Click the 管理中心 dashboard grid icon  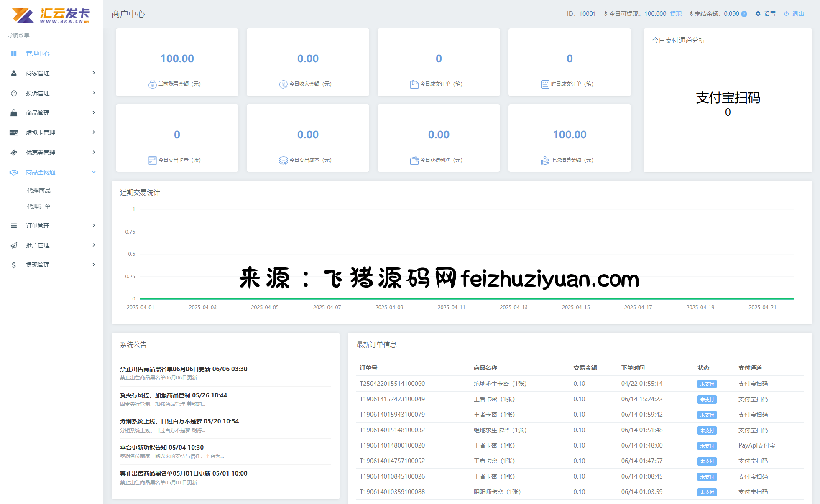14,53
